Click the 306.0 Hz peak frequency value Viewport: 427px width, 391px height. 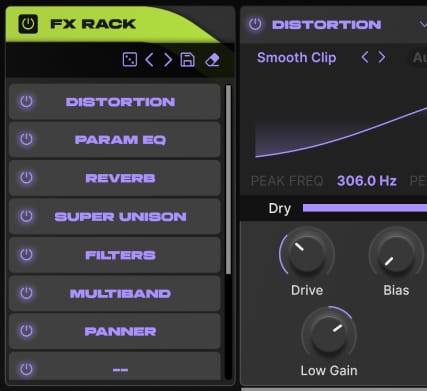[367, 181]
